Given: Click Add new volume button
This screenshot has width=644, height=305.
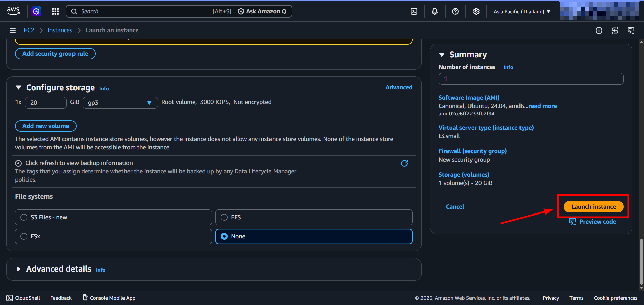Looking at the screenshot, I should [x=46, y=126].
